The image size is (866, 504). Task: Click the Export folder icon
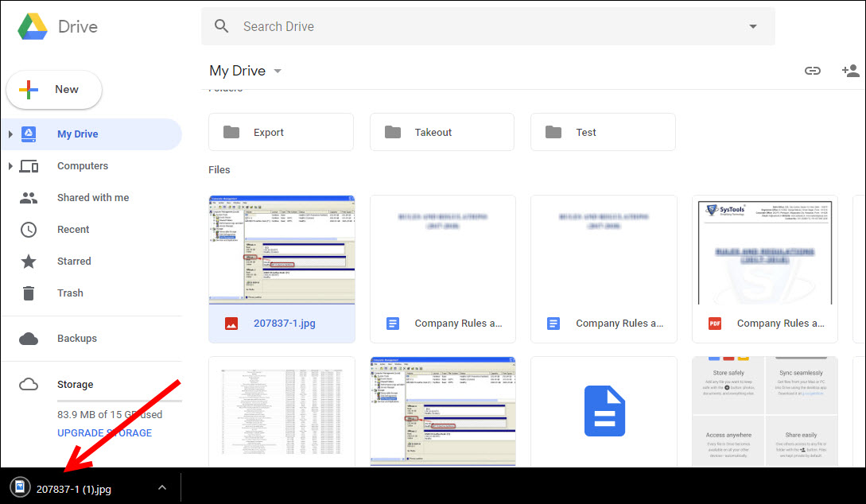231,132
